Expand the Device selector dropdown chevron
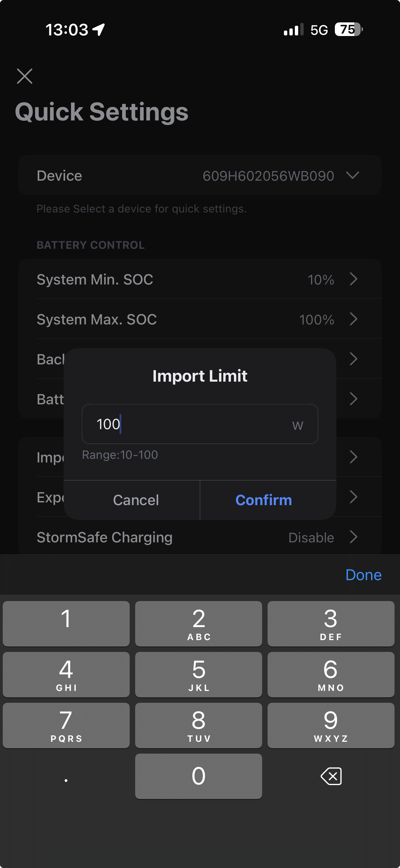Image resolution: width=400 pixels, height=868 pixels. 352,175
